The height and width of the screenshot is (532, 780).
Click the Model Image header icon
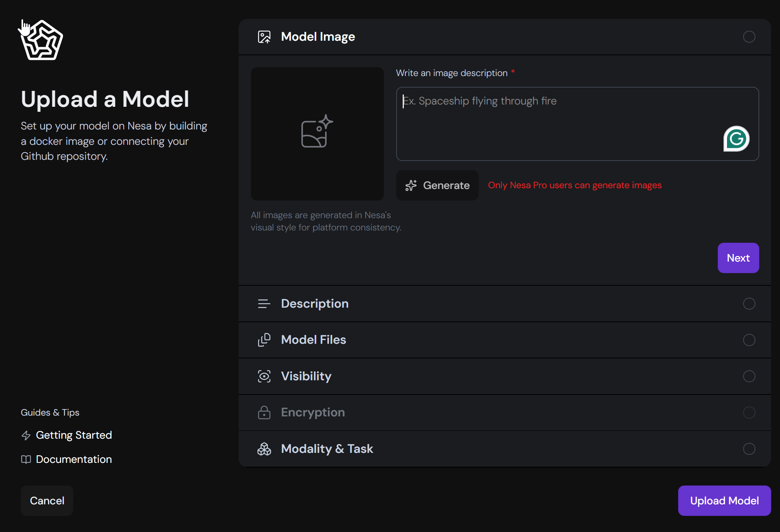pos(264,37)
